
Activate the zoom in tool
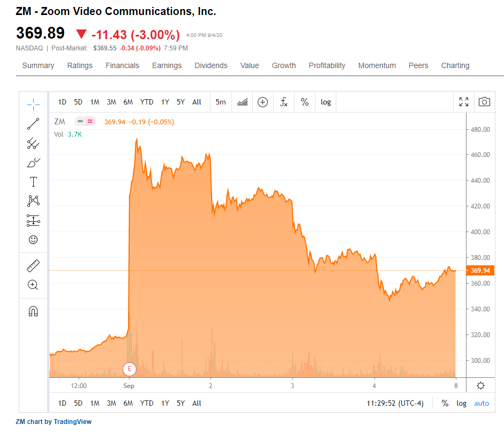pyautogui.click(x=33, y=285)
